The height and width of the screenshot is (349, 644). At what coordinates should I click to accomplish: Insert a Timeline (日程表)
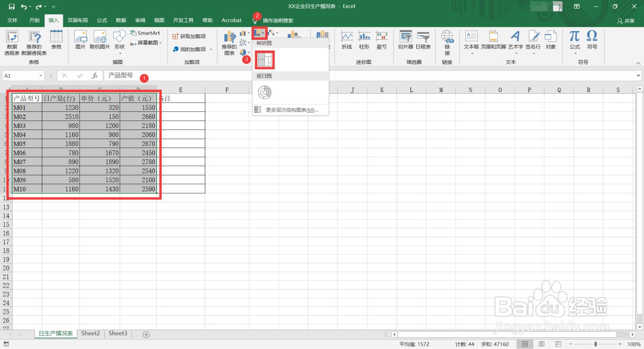coord(423,40)
